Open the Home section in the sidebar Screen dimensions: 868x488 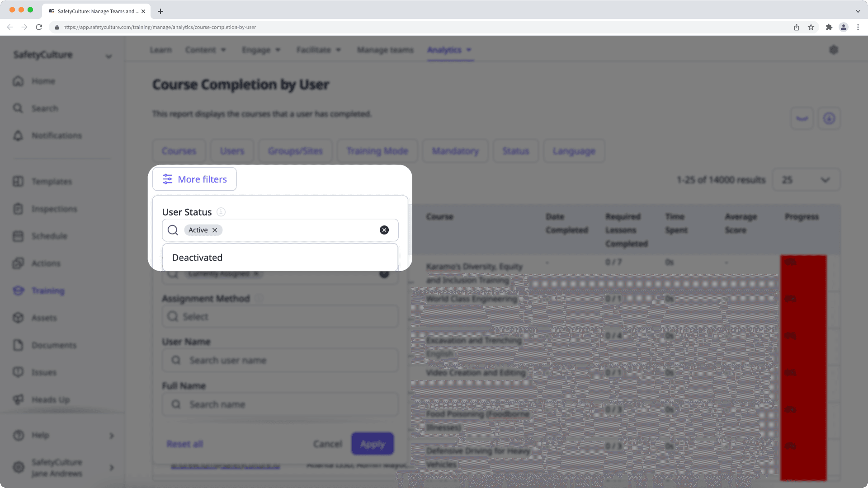coord(43,81)
